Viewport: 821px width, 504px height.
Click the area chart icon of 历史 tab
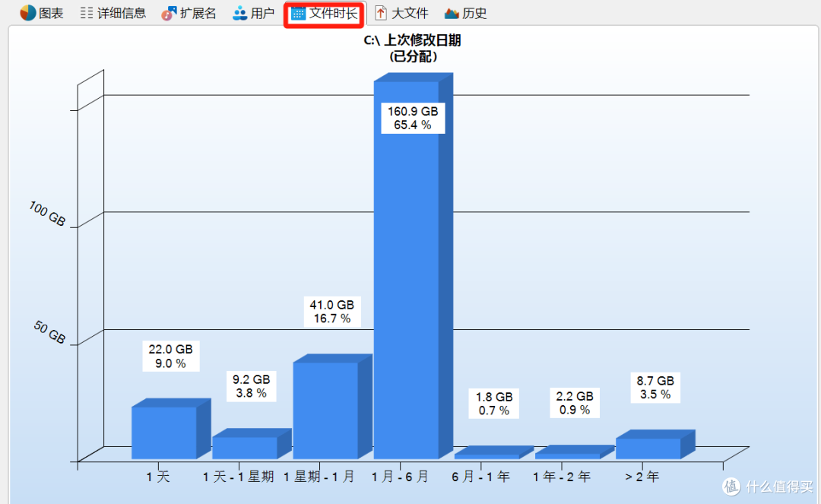(452, 13)
